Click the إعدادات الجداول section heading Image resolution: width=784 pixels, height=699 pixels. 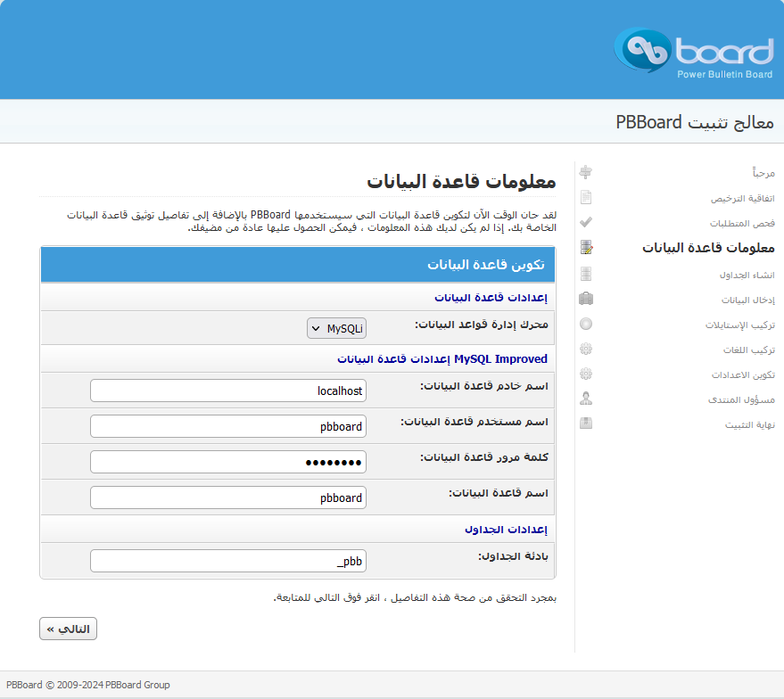click(506, 530)
